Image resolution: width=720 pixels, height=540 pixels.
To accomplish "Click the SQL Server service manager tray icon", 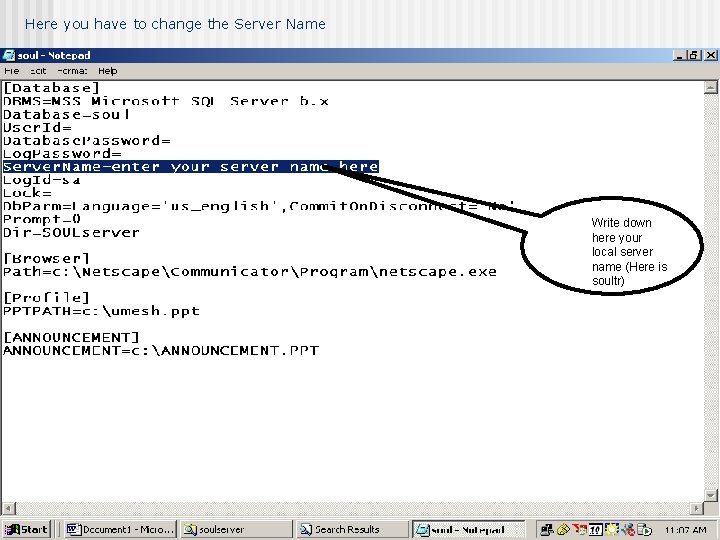I will point(644,529).
